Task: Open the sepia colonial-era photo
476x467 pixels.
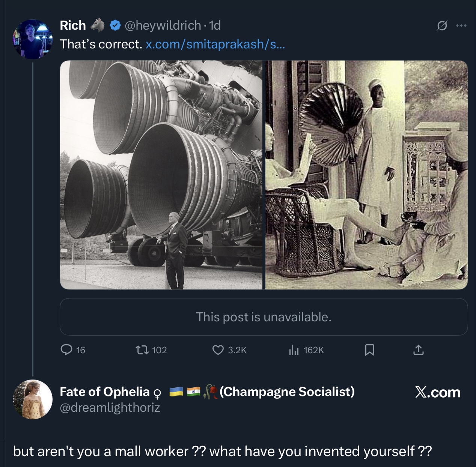Action: tap(366, 175)
